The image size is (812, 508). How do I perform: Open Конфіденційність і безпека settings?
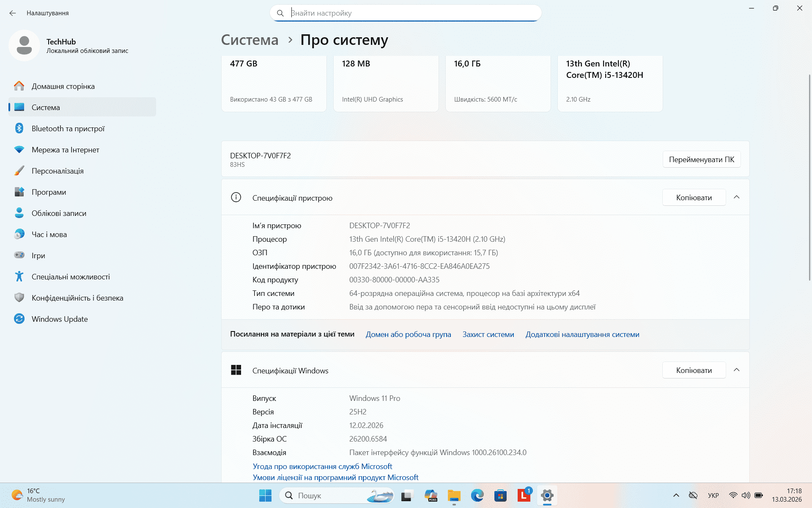click(82, 298)
